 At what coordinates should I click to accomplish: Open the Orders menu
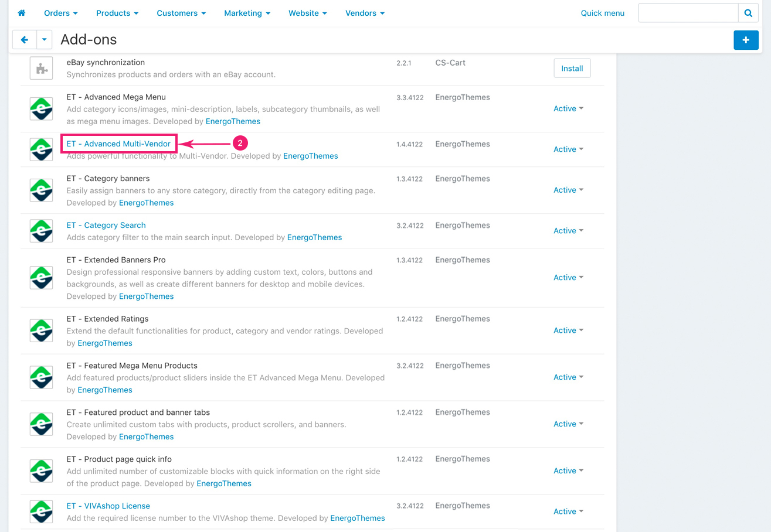(x=61, y=13)
